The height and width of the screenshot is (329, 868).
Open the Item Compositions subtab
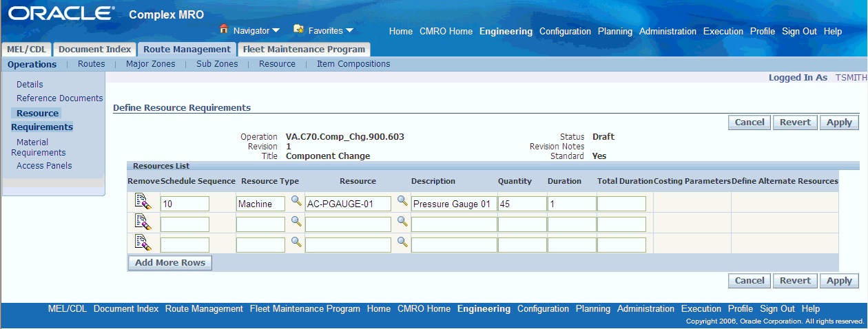click(353, 64)
